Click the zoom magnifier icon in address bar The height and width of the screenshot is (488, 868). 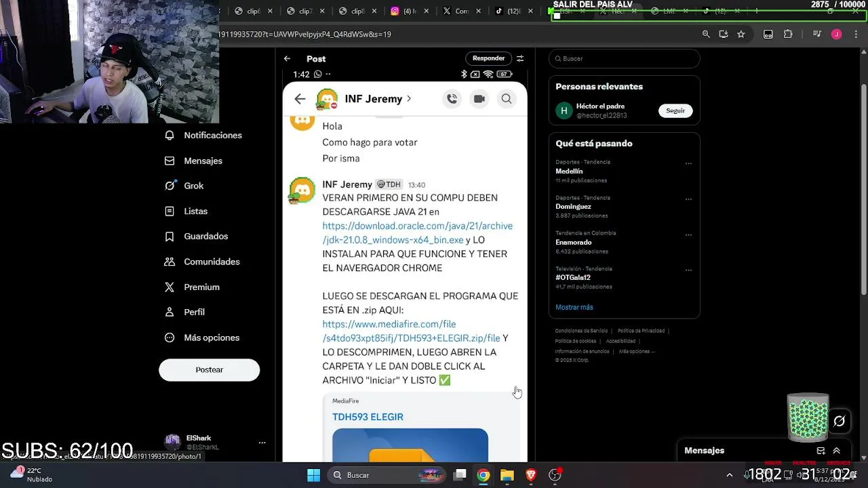pos(706,34)
